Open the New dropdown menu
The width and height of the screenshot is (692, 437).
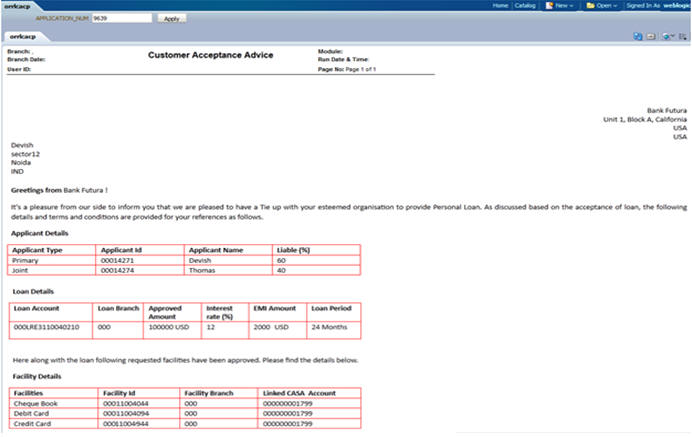point(564,6)
